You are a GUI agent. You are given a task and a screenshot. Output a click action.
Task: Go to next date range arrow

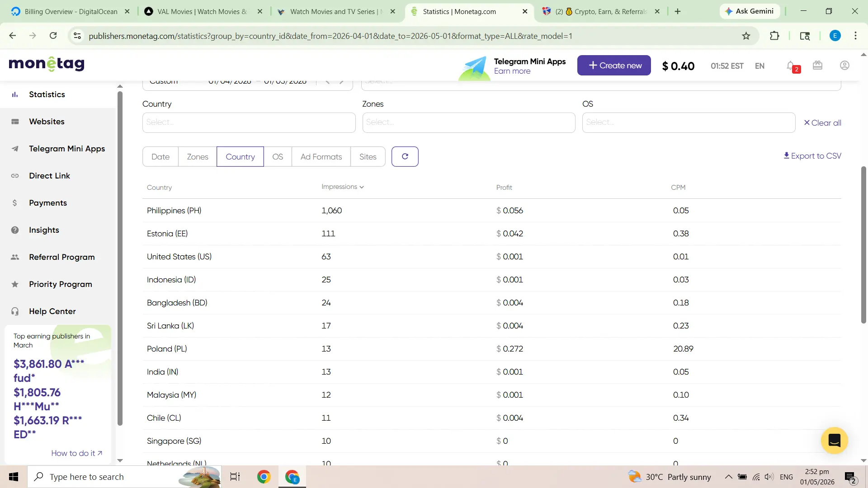[342, 81]
